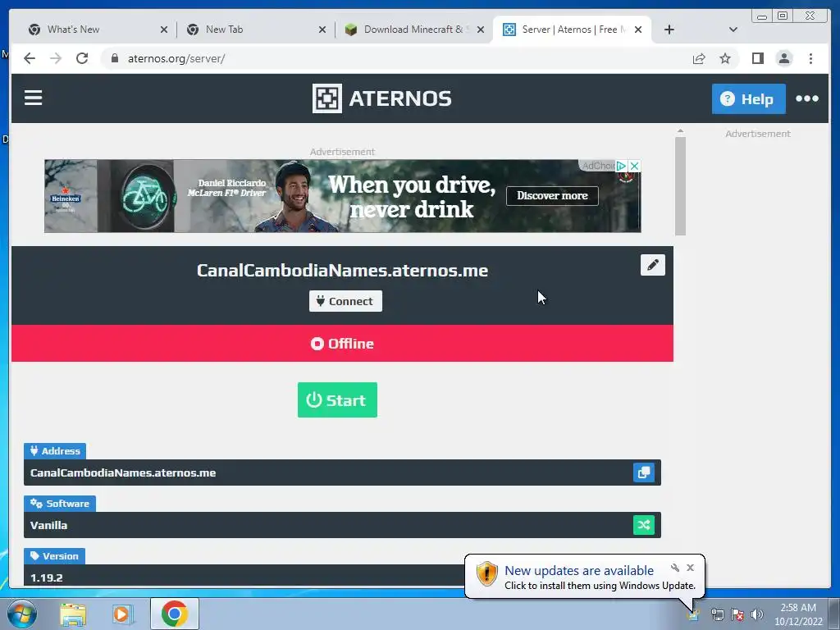The height and width of the screenshot is (630, 840).
Task: Close the Heineken advertisement
Action: click(x=634, y=166)
